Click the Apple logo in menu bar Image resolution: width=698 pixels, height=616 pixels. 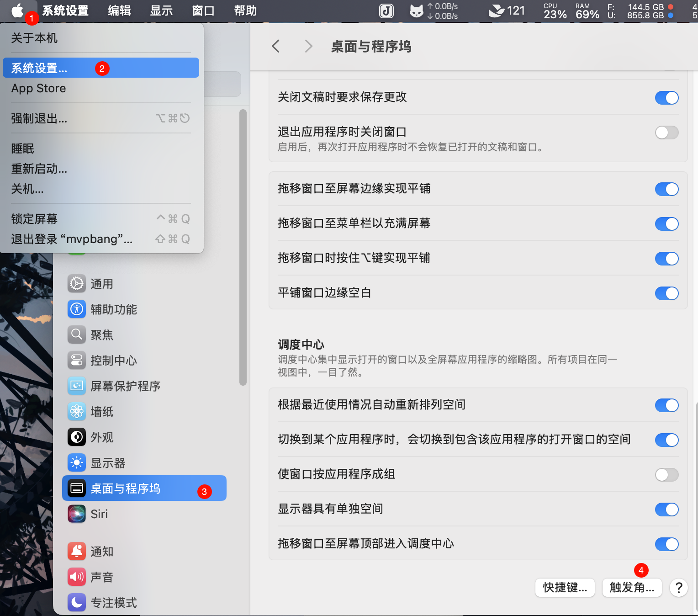(17, 11)
